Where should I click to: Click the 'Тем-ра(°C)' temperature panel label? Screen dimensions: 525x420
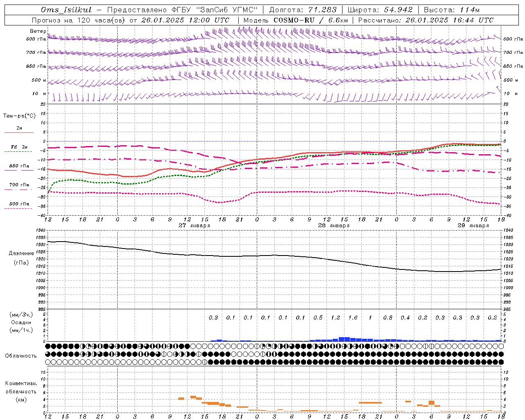coord(19,116)
